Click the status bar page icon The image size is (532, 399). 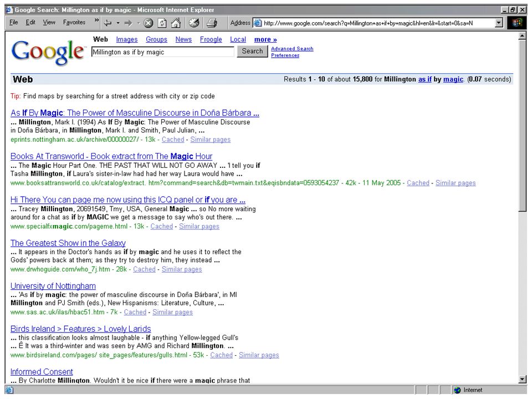[9, 390]
